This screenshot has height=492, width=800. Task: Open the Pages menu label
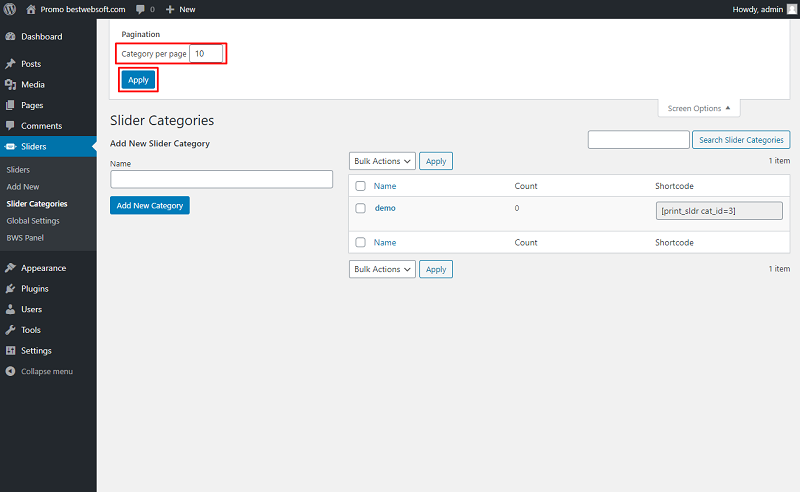point(32,105)
